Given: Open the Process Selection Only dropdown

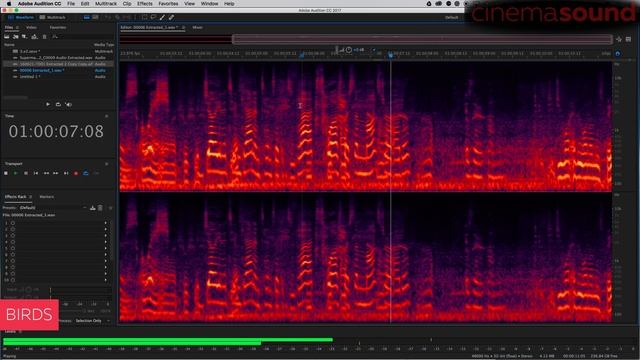Looking at the screenshot, I should (x=93, y=321).
